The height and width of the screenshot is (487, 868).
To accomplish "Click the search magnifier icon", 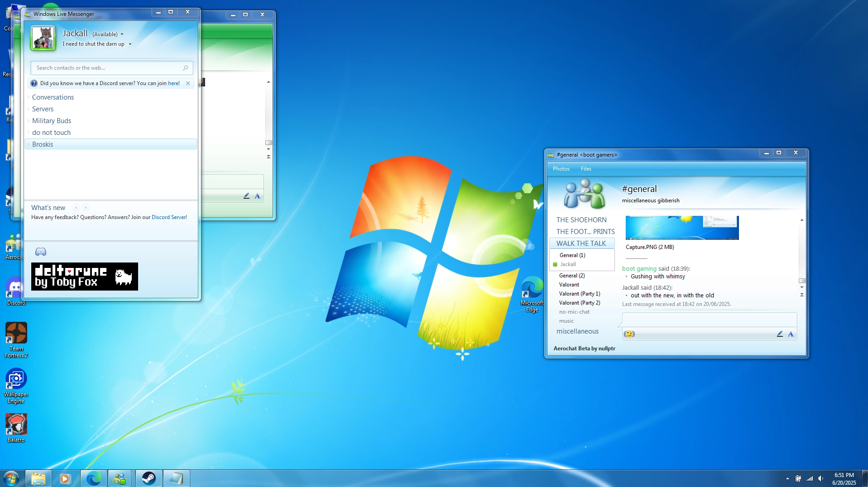I will [185, 68].
